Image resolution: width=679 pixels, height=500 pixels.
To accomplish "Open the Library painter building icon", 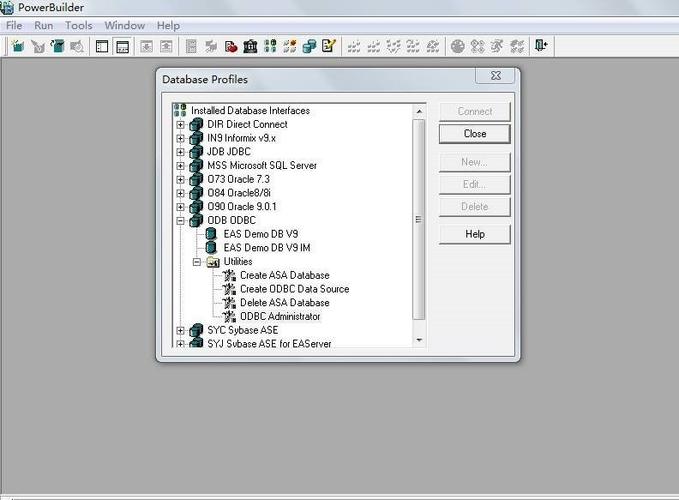I will (250, 46).
